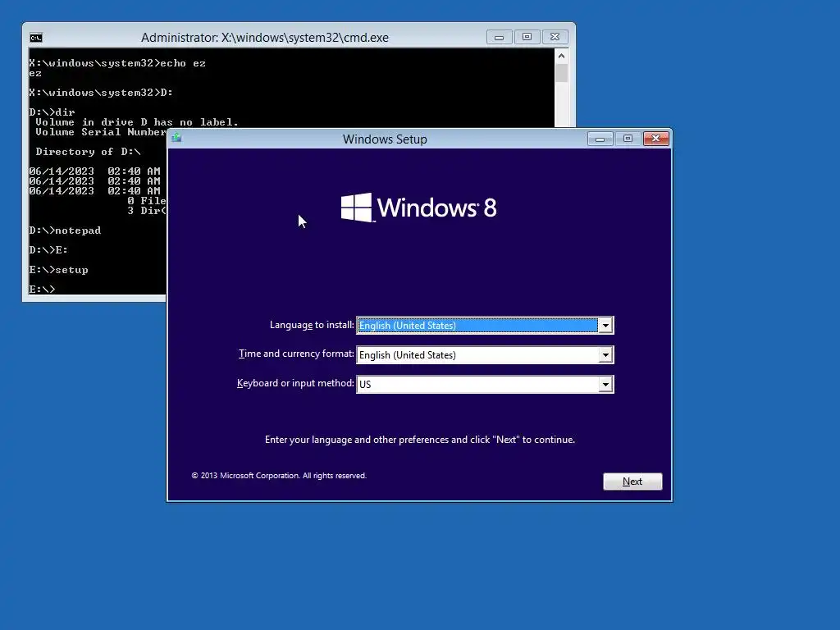Open the Language to install dropdown arrow
This screenshot has width=840, height=630.
tap(605, 325)
